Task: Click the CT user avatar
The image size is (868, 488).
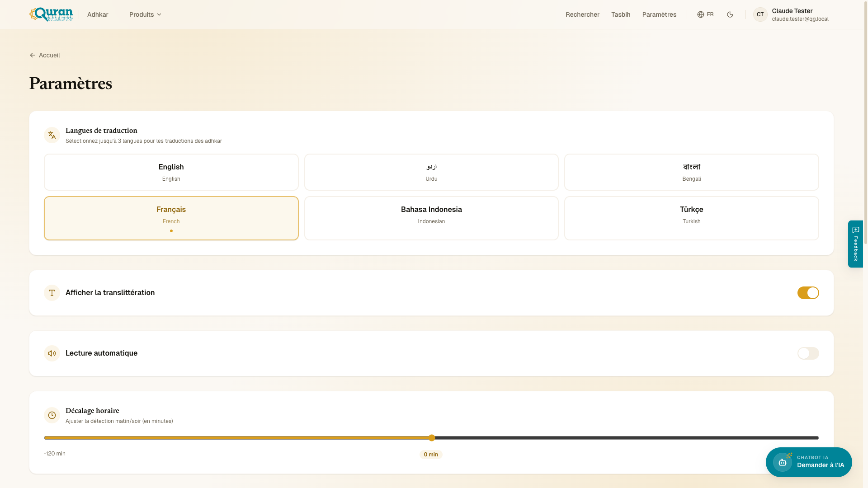Action: click(x=760, y=14)
